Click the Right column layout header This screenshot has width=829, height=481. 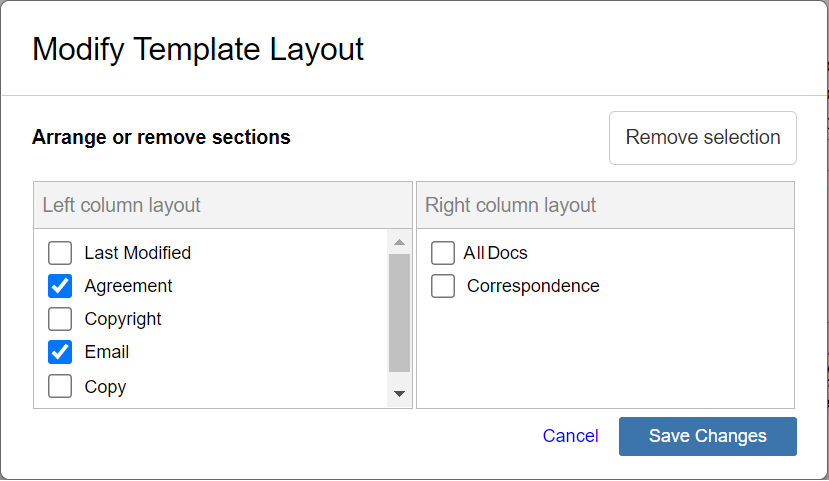click(x=511, y=205)
